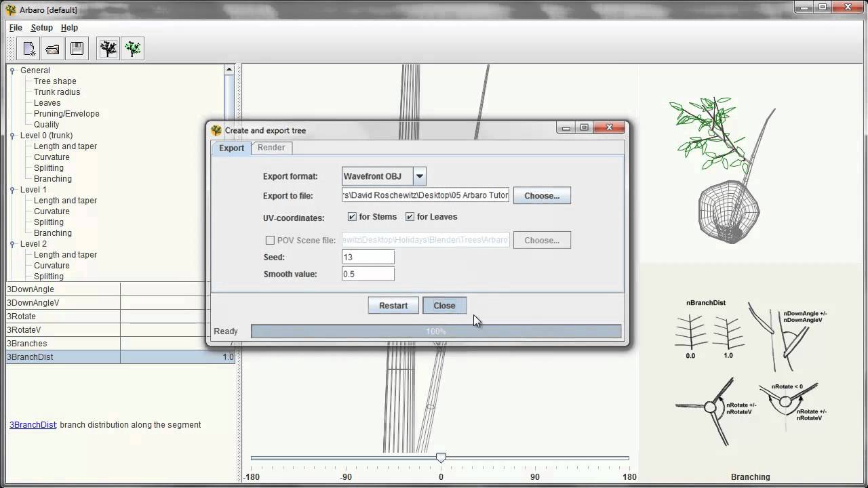Open the Help menu
Viewport: 868px width, 488px height.
point(69,28)
